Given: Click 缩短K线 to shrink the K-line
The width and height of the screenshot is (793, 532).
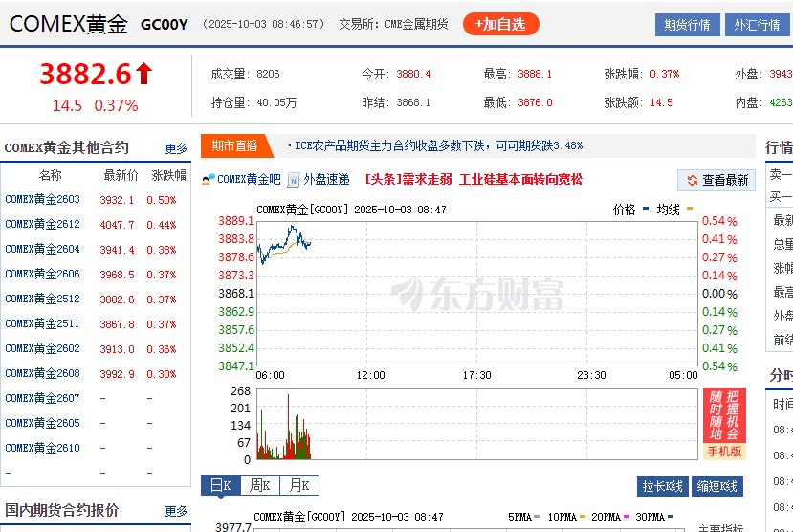Looking at the screenshot, I should pos(716,486).
